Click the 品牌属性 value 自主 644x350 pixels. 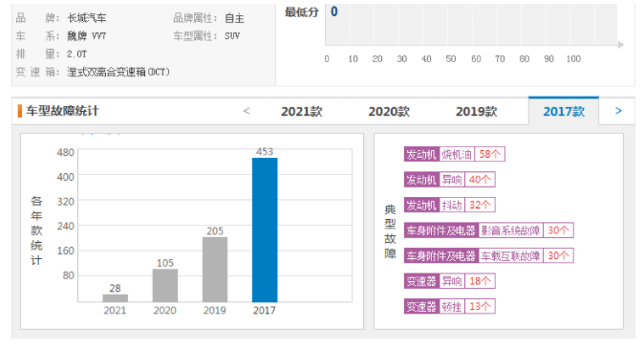(x=234, y=18)
